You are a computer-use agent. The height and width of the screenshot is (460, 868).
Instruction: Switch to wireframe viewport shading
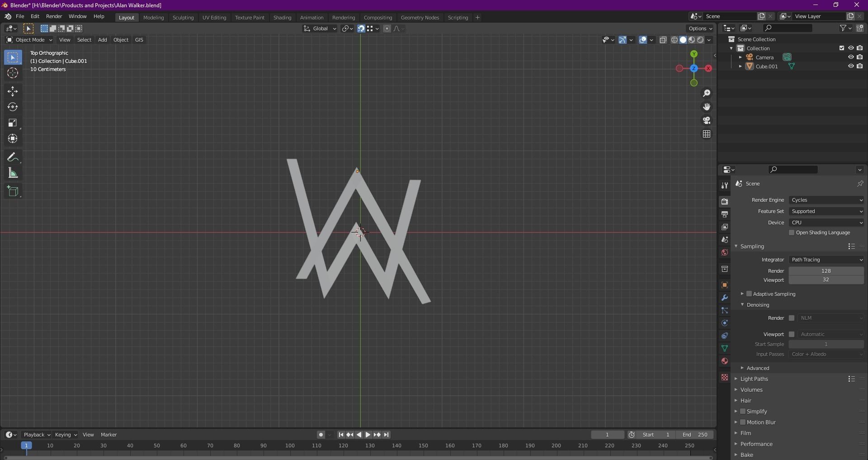675,40
